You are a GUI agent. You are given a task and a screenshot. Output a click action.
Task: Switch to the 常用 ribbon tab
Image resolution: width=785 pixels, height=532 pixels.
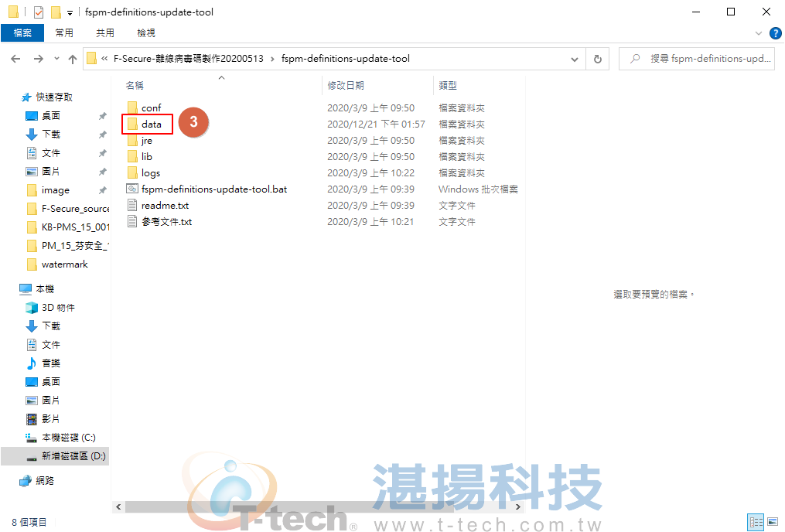[64, 33]
